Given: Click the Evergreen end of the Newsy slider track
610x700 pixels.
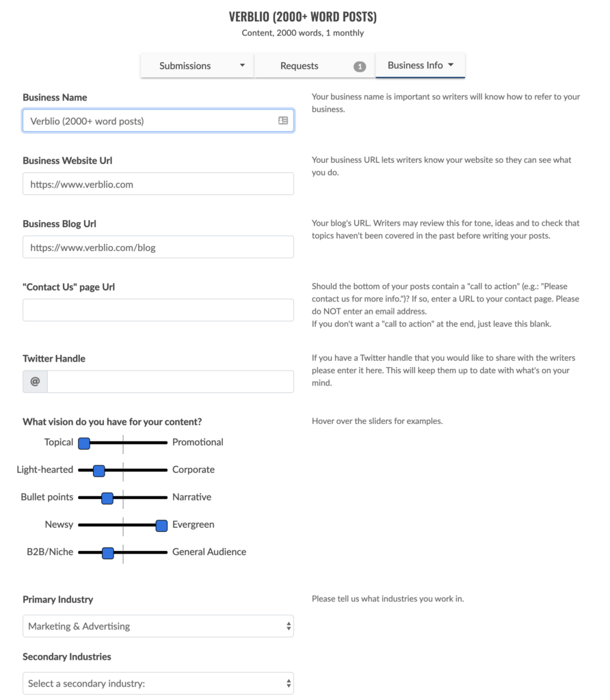Looking at the screenshot, I should (x=165, y=525).
